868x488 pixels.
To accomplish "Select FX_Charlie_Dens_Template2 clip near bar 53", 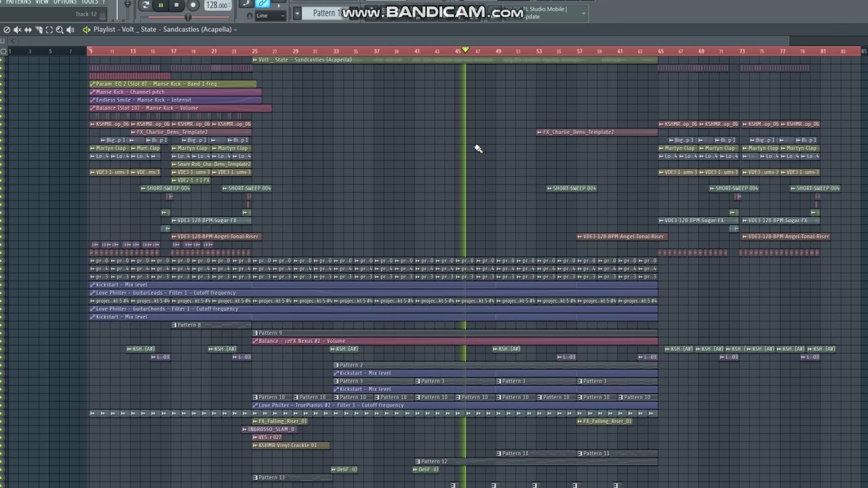I will click(597, 132).
